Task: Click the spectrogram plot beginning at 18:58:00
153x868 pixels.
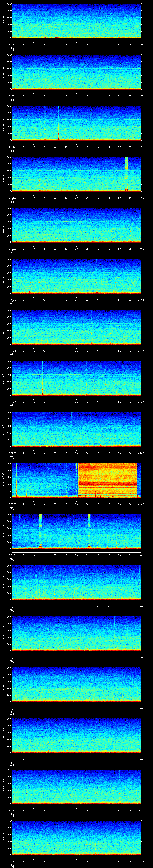Action: [77, 736]
